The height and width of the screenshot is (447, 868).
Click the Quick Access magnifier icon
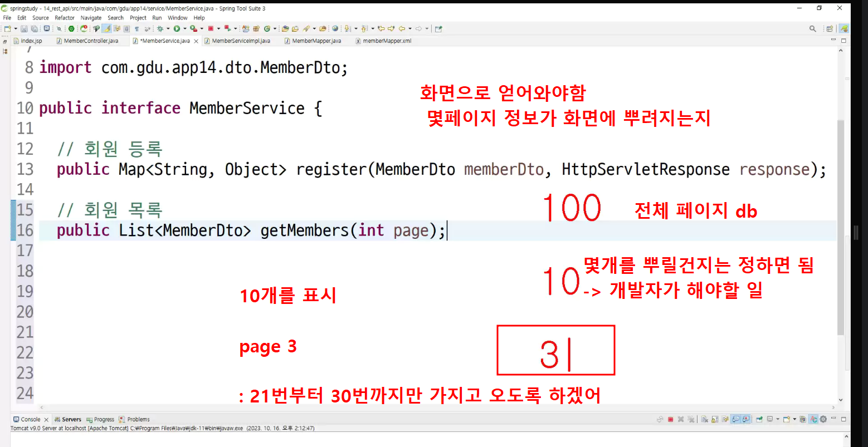tap(813, 29)
